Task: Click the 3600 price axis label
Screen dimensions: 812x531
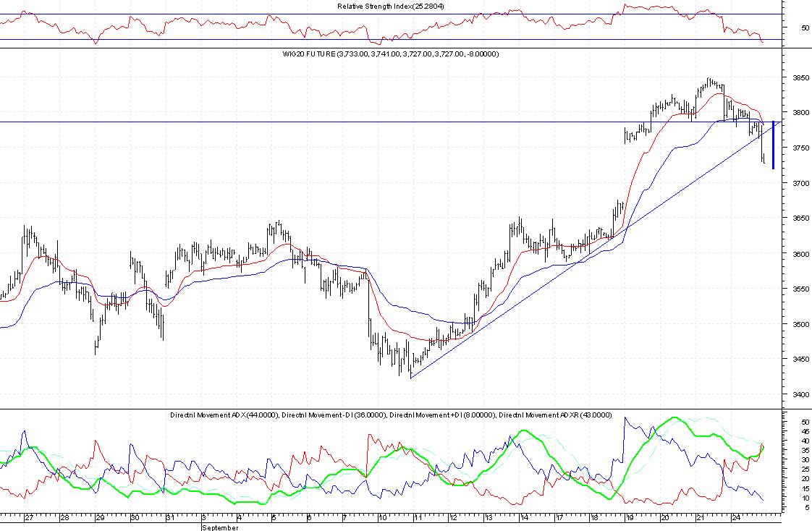Action: (801, 254)
